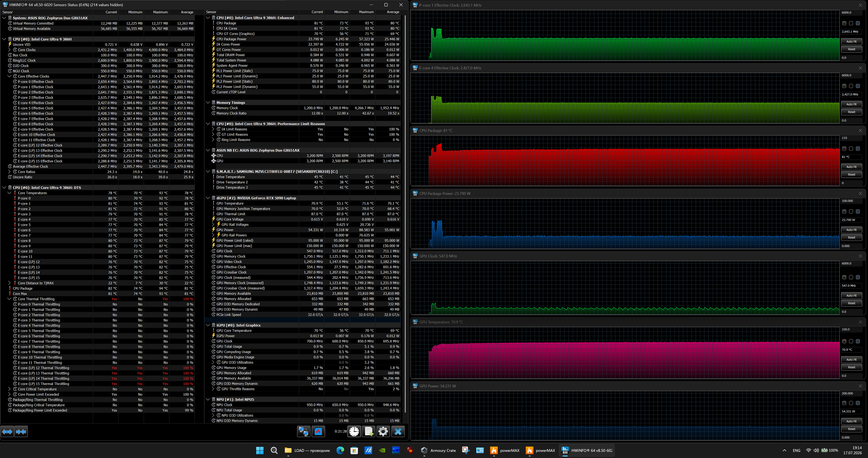Click the 200.000 maximum field of GPU Power graph
The image size is (868, 458).
pyautogui.click(x=852, y=393)
